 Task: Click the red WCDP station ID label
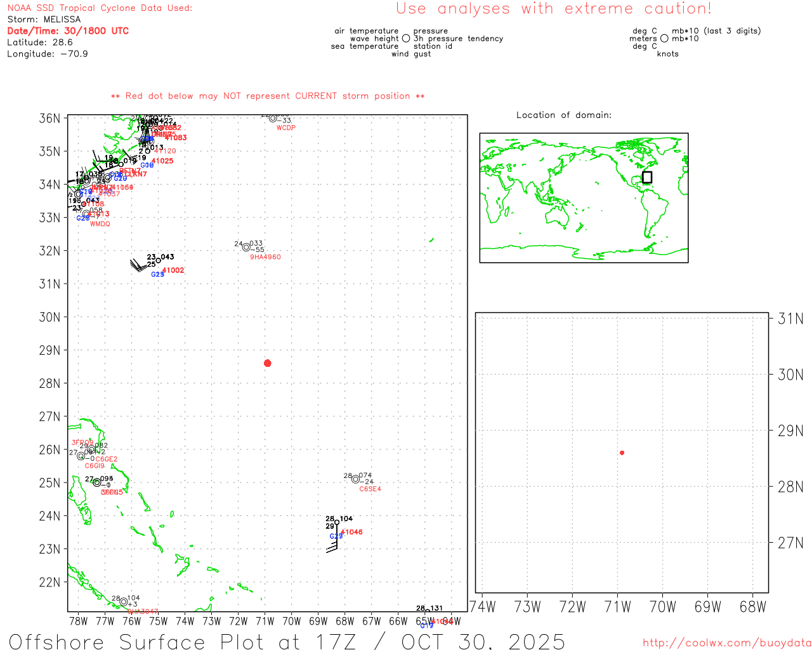(x=286, y=128)
